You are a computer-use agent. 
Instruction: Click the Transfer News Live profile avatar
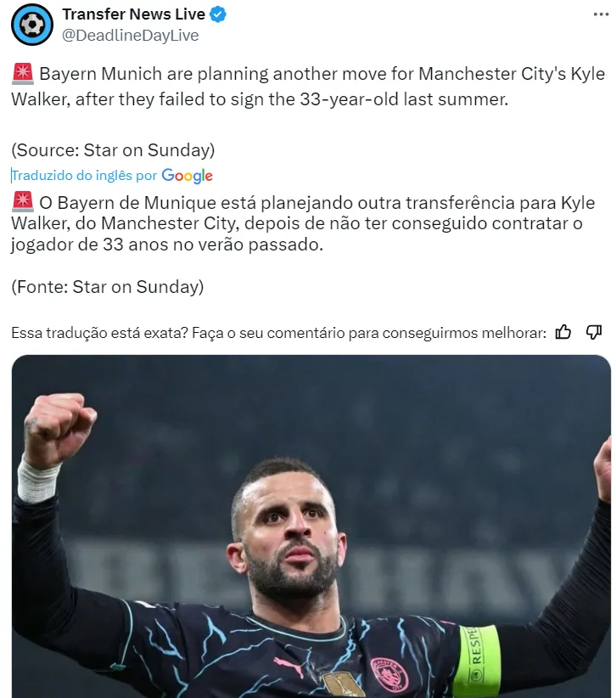(32, 25)
